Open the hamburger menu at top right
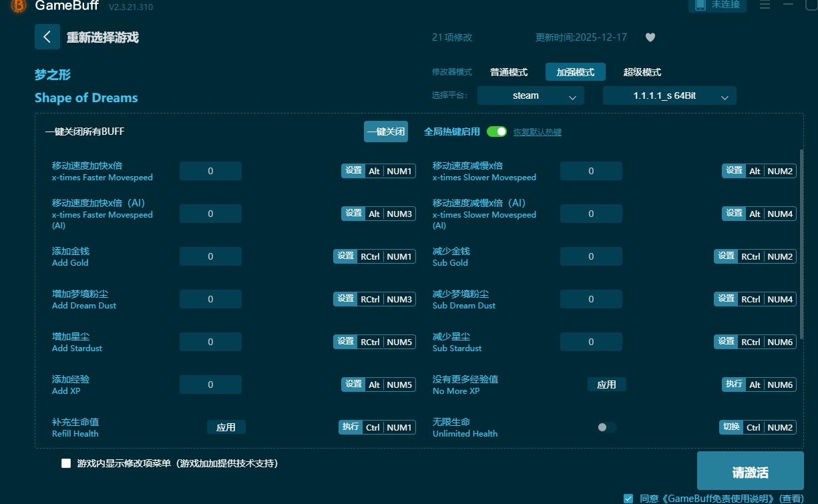 (x=764, y=5)
